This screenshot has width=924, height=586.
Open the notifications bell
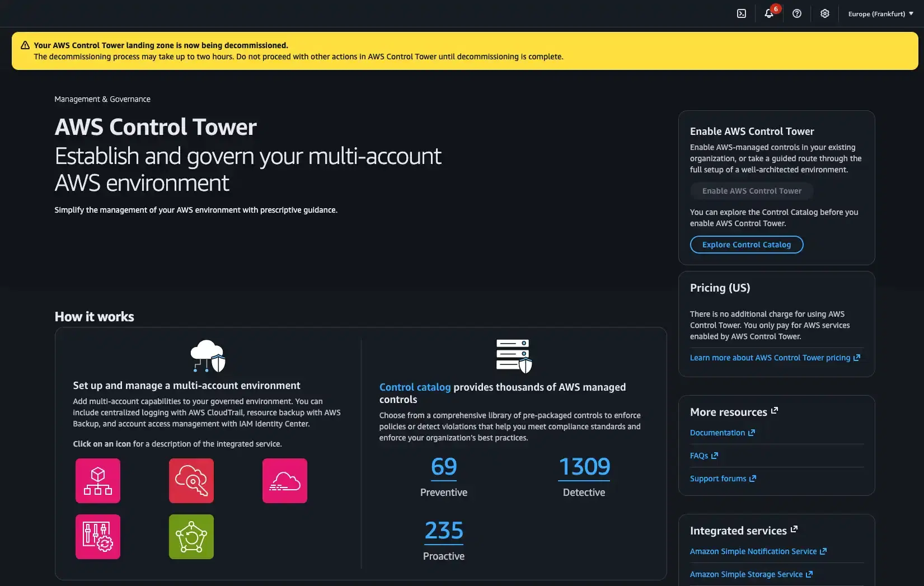(x=769, y=13)
